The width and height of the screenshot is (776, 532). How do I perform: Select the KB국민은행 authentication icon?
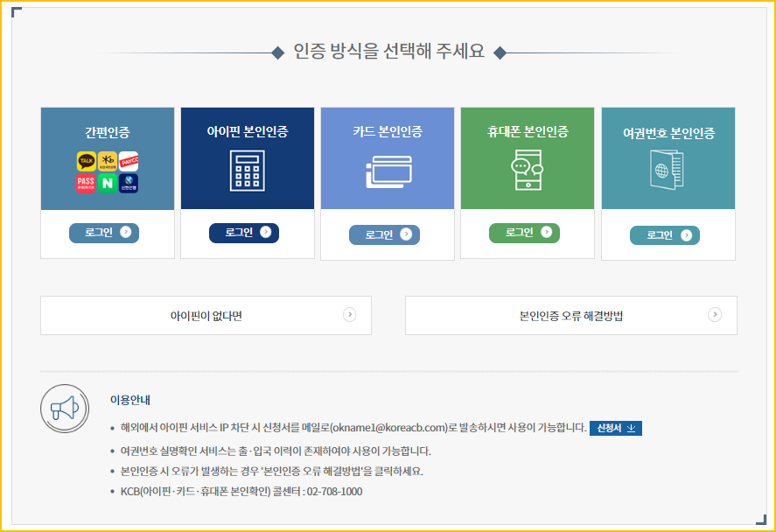click(x=108, y=161)
